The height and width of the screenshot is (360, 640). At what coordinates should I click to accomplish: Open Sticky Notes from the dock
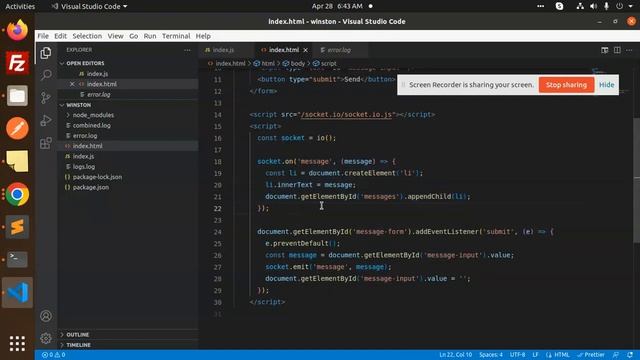17,161
